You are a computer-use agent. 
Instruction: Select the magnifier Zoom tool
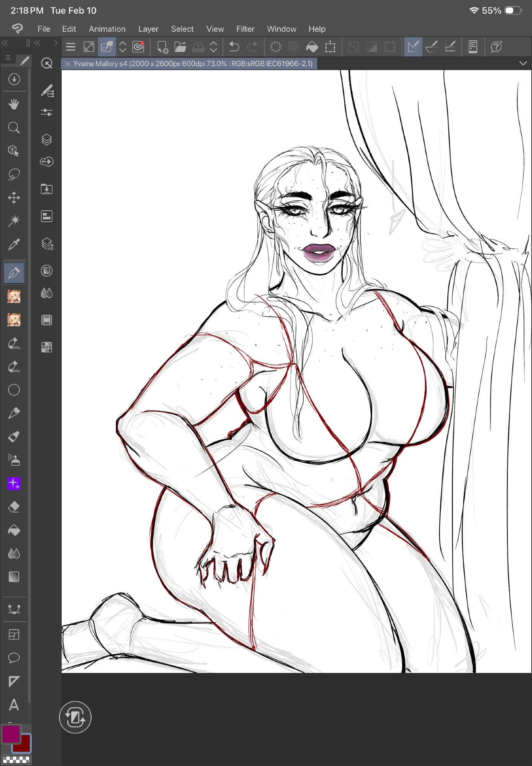(14, 128)
